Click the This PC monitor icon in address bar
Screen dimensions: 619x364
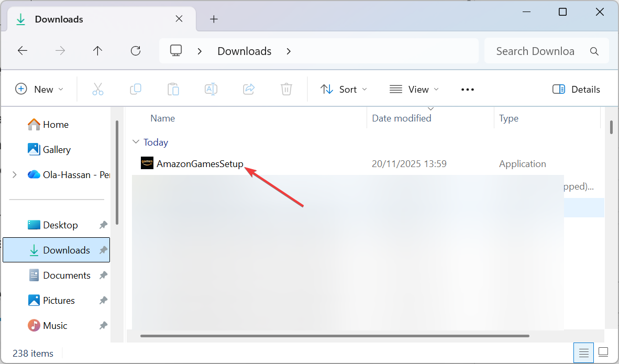[x=176, y=50]
